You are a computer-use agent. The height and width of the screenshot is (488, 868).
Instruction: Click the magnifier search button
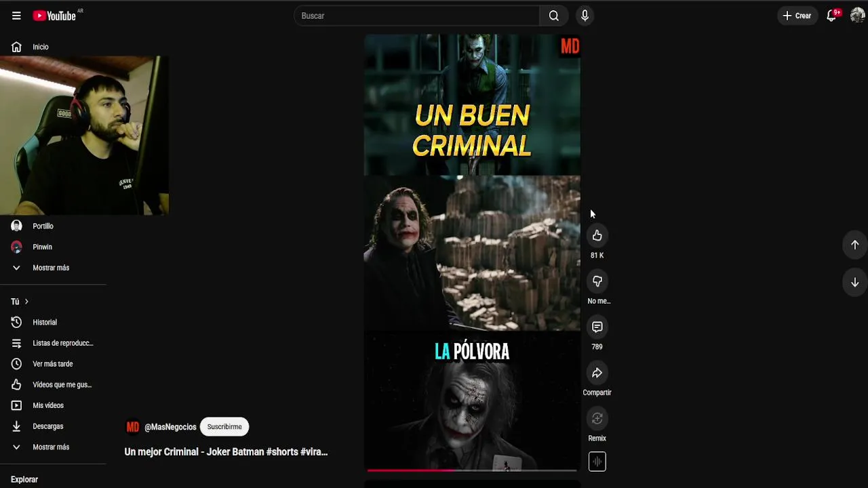pos(554,16)
